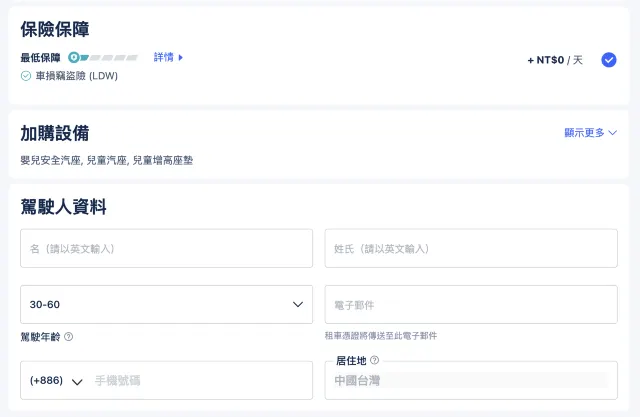640x417 pixels.
Task: Select the blue checkmark for NT$0 coverage
Action: pyautogui.click(x=609, y=60)
